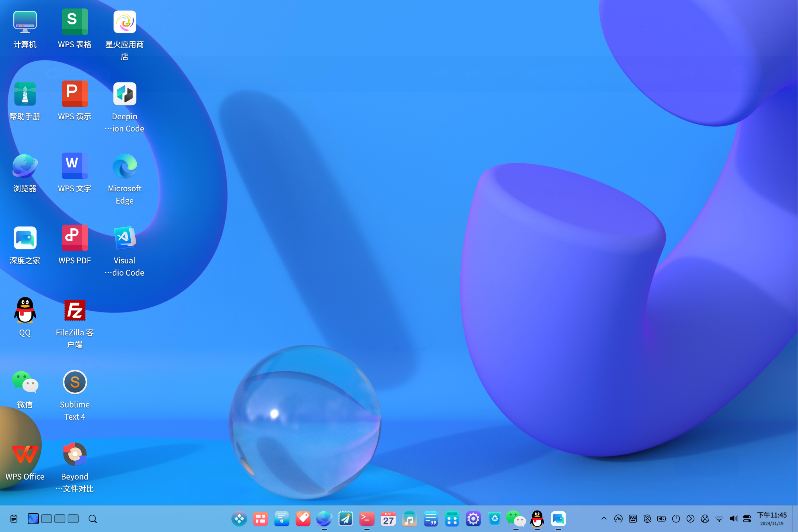Open the music player in dock
Image resolution: width=798 pixels, height=532 pixels.
[409, 519]
